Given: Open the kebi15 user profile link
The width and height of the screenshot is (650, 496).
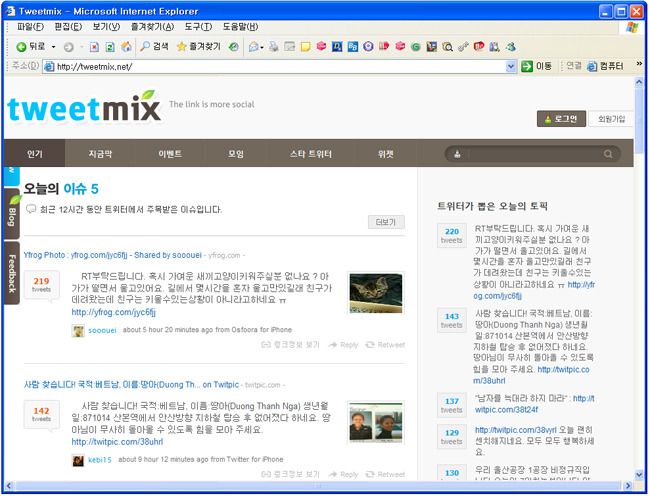Looking at the screenshot, I should (99, 460).
